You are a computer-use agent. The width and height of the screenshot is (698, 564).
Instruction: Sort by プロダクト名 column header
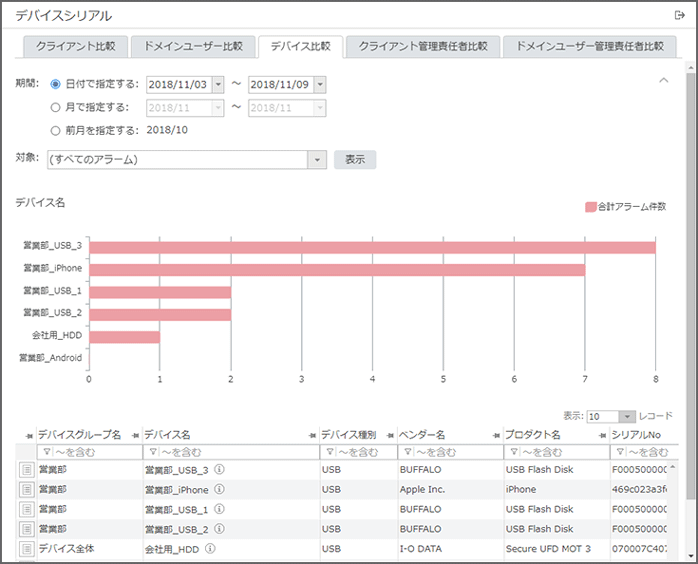click(532, 435)
